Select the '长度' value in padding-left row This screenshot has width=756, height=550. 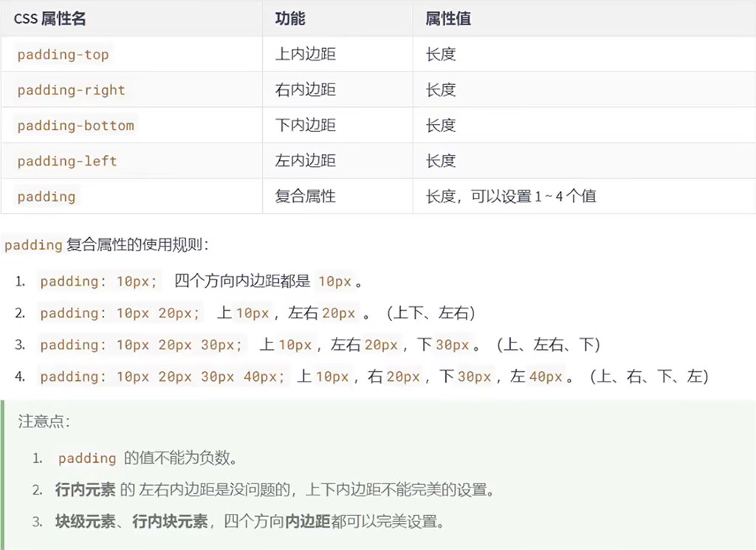coord(441,160)
